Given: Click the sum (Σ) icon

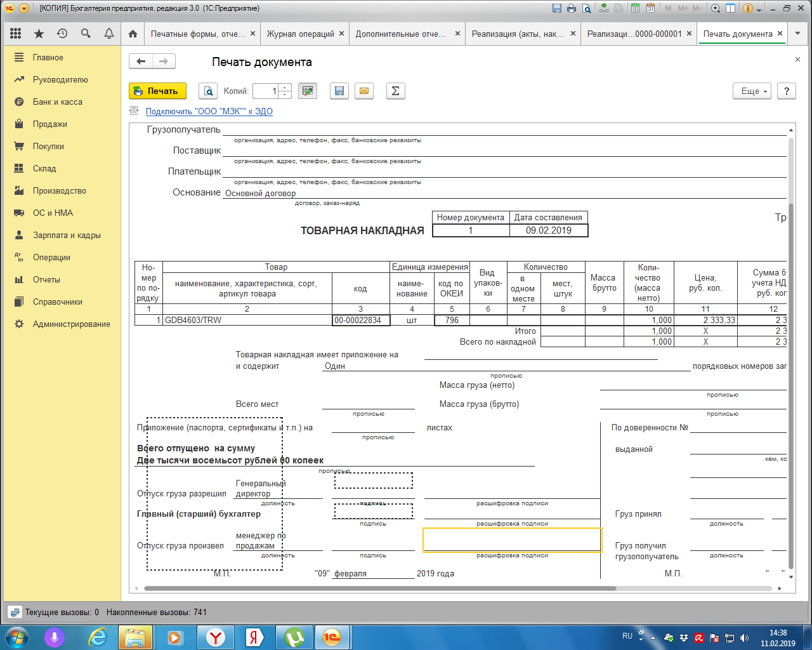Looking at the screenshot, I should [395, 91].
